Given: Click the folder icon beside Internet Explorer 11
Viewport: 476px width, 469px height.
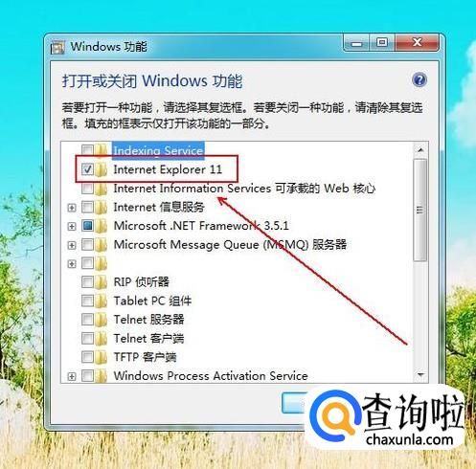Looking at the screenshot, I should click(102, 169).
